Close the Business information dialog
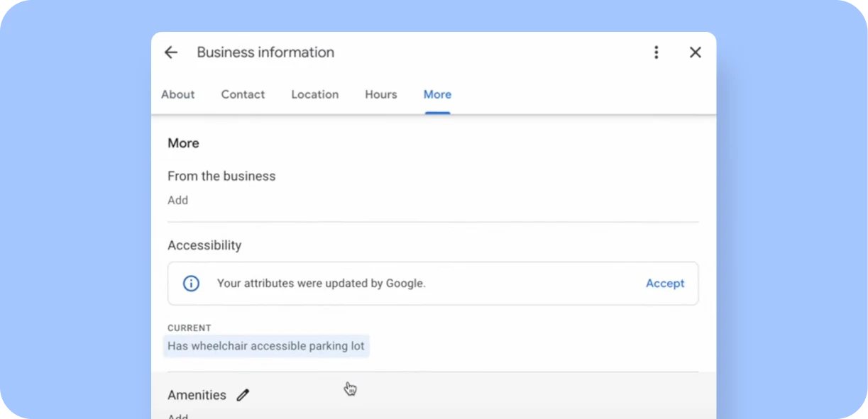Image resolution: width=868 pixels, height=419 pixels. point(695,52)
